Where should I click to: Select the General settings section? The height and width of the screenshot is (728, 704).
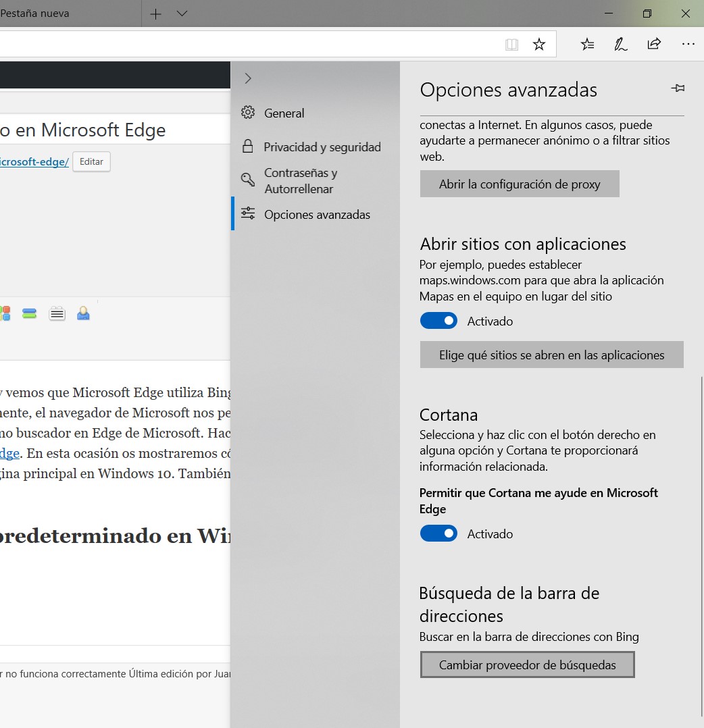pyautogui.click(x=284, y=113)
